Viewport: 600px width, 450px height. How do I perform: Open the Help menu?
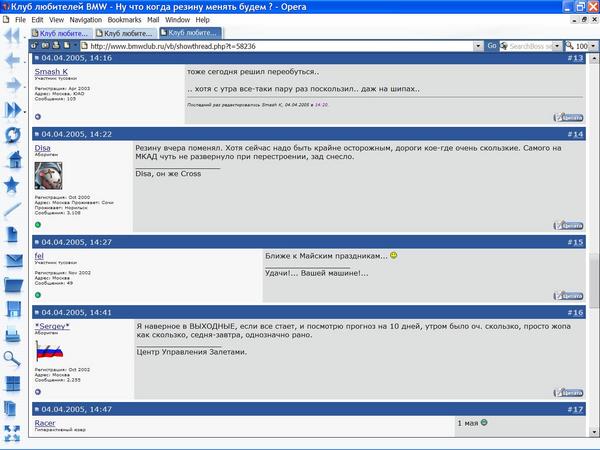click(202, 20)
